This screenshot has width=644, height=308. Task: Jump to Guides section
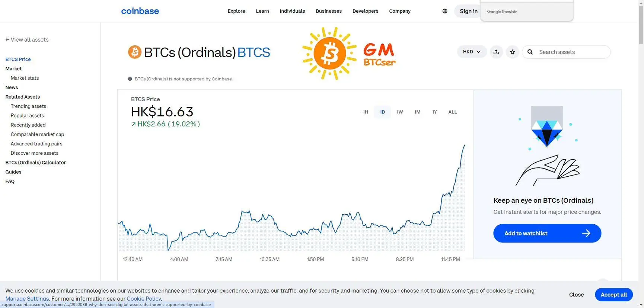[x=13, y=172]
